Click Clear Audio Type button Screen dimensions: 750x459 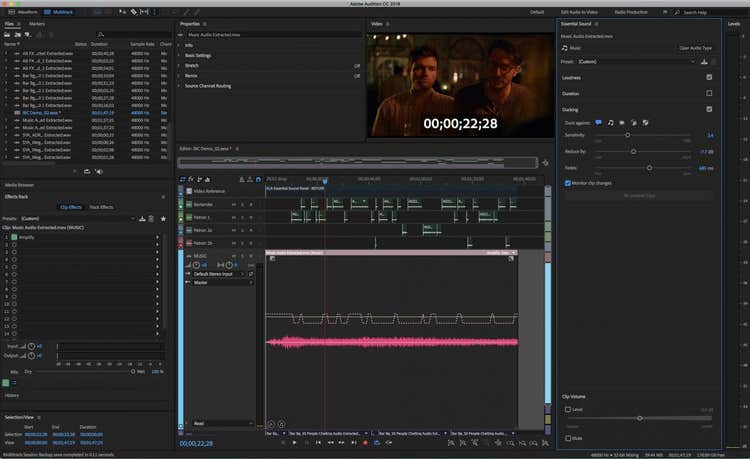pos(695,47)
